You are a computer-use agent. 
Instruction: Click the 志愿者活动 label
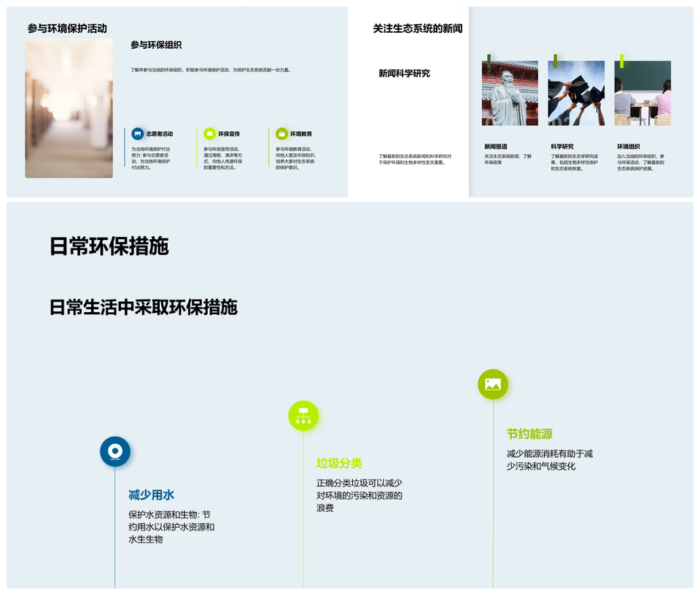click(x=160, y=134)
